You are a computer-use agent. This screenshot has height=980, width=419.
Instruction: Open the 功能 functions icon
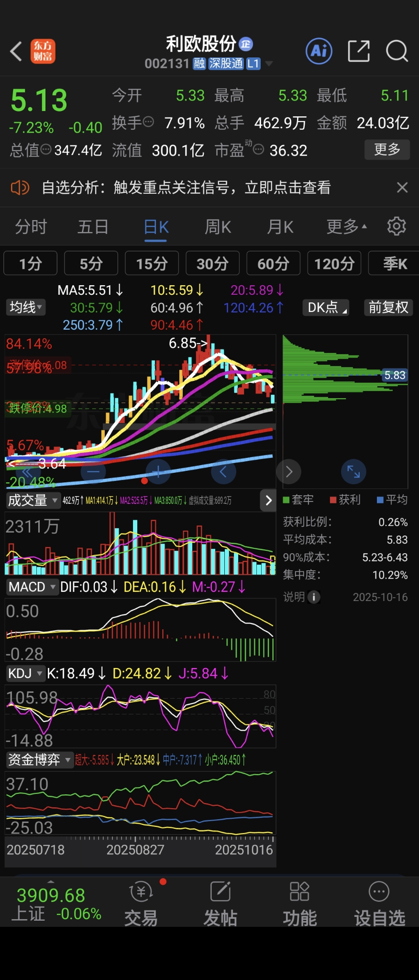tap(300, 892)
